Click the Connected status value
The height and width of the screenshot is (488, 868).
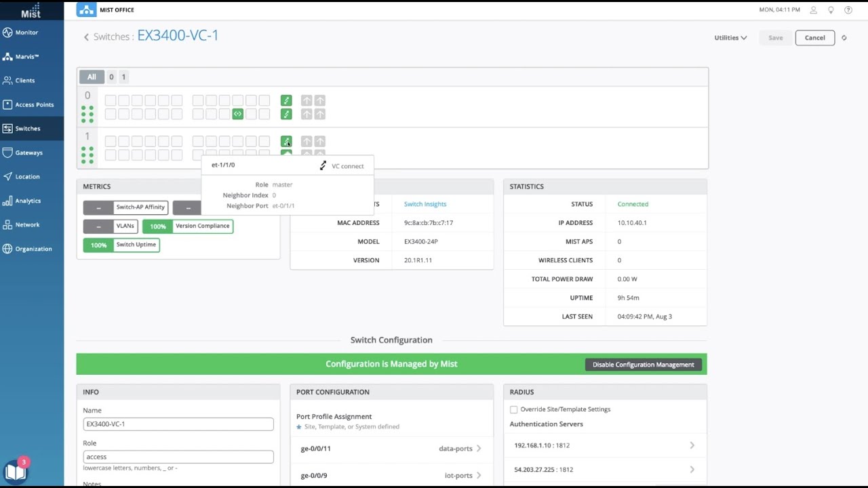point(633,204)
